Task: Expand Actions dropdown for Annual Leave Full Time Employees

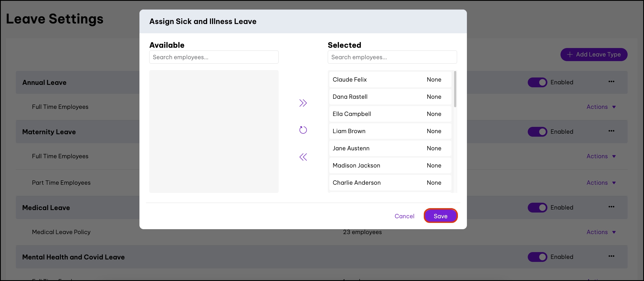Action: tap(601, 107)
